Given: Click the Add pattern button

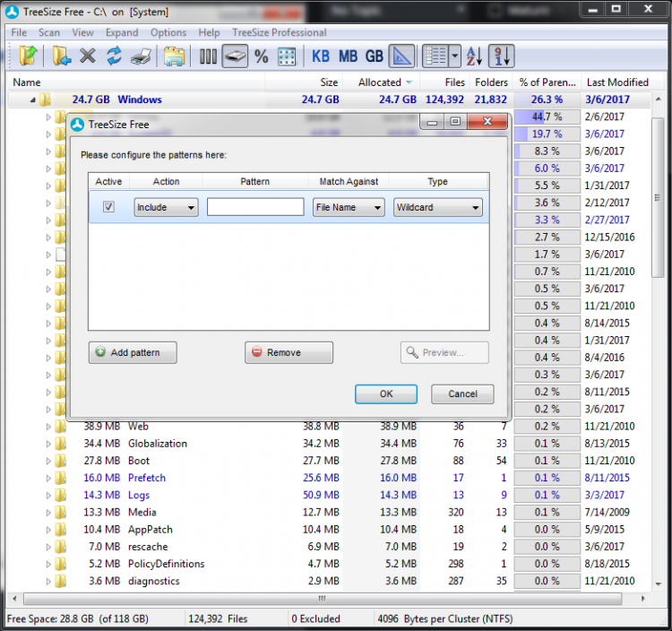Looking at the screenshot, I should tap(133, 352).
